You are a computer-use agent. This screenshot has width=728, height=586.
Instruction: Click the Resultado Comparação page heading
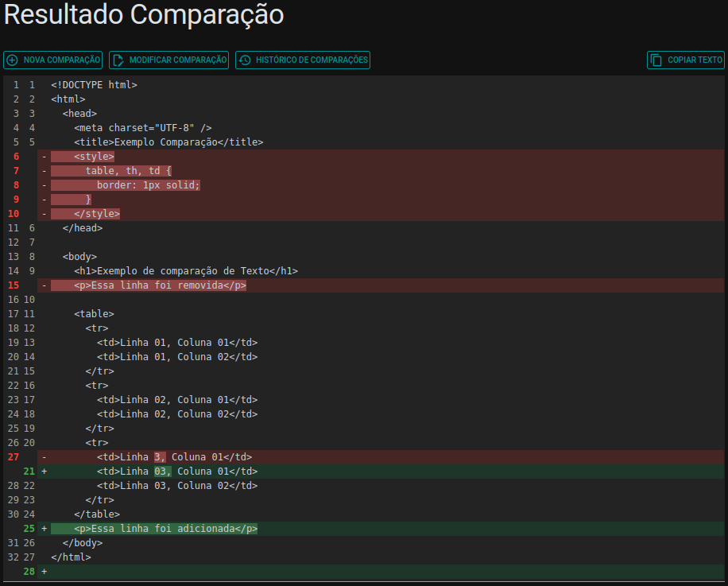(144, 14)
